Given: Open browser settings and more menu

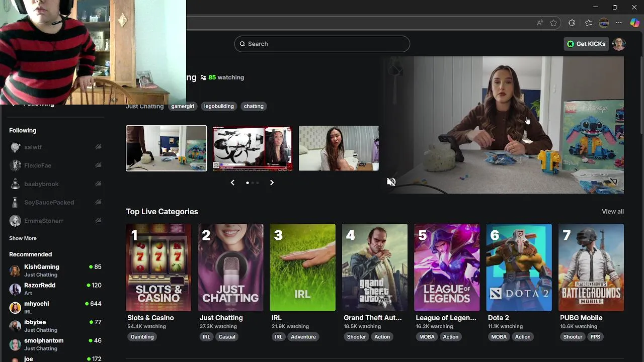Looking at the screenshot, I should pos(619,23).
